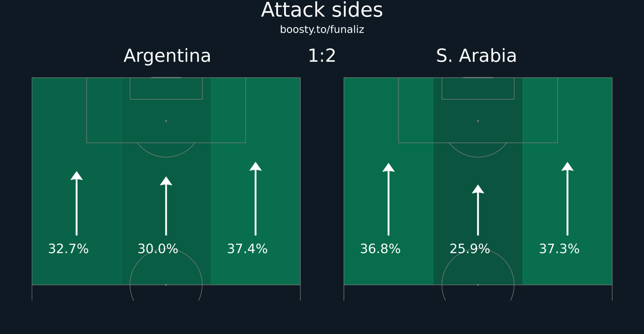Click the 37.3% percentage label
The image size is (644, 334).
click(559, 249)
